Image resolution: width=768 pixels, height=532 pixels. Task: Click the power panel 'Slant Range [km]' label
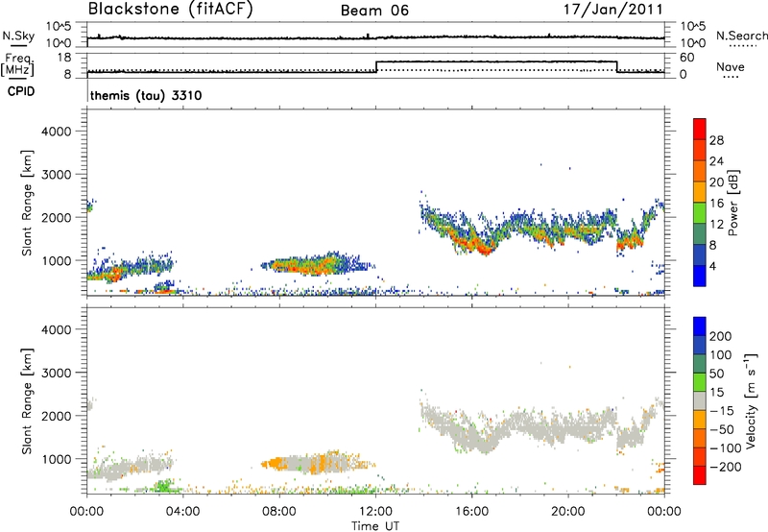click(x=27, y=203)
